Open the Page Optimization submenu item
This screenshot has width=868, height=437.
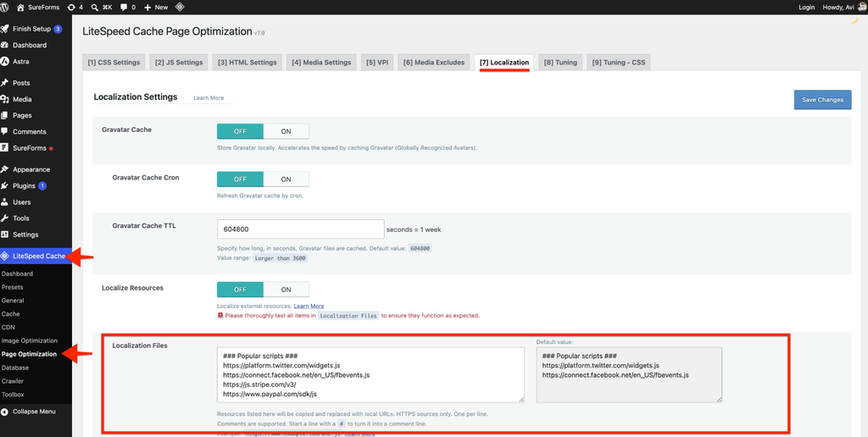coord(29,354)
